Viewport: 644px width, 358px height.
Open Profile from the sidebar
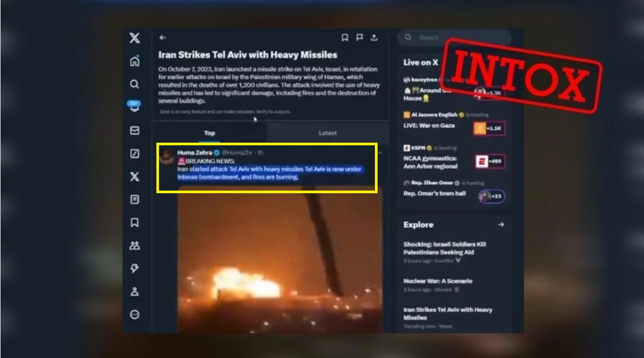click(135, 291)
